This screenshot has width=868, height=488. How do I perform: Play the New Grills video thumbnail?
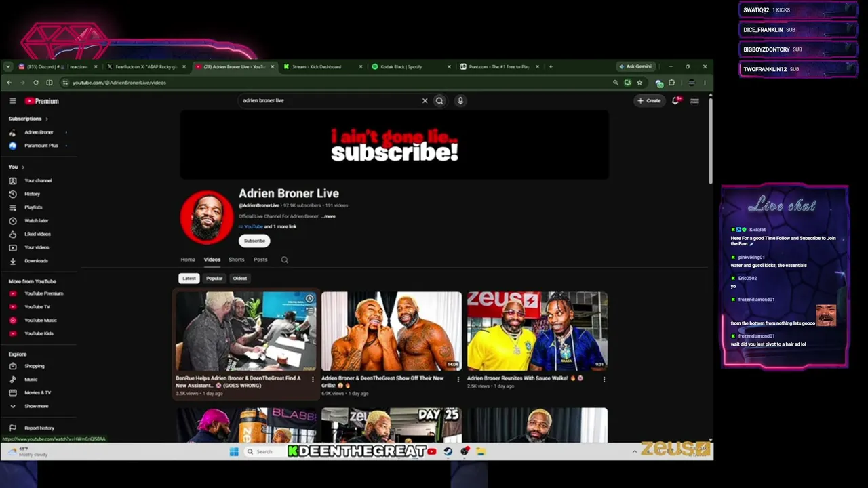click(x=391, y=331)
